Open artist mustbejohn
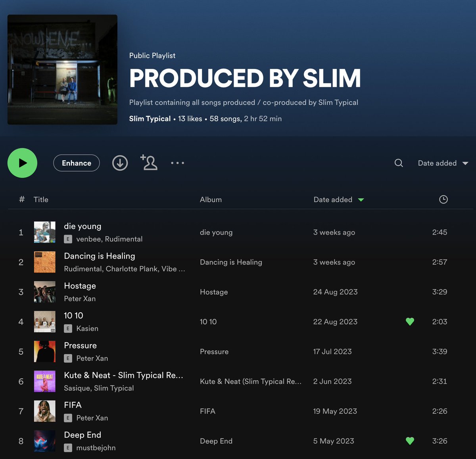This screenshot has height=459, width=476. pos(96,447)
